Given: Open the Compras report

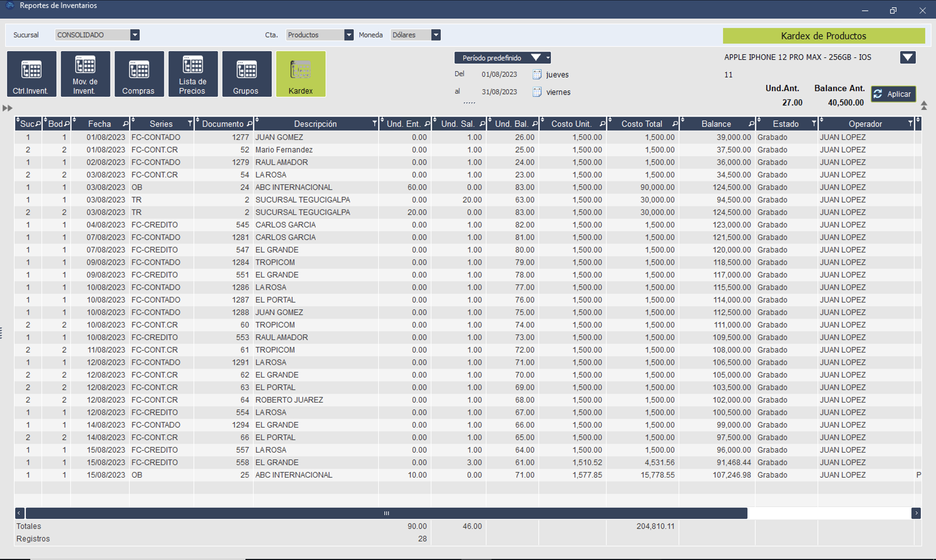Looking at the screenshot, I should click(139, 74).
